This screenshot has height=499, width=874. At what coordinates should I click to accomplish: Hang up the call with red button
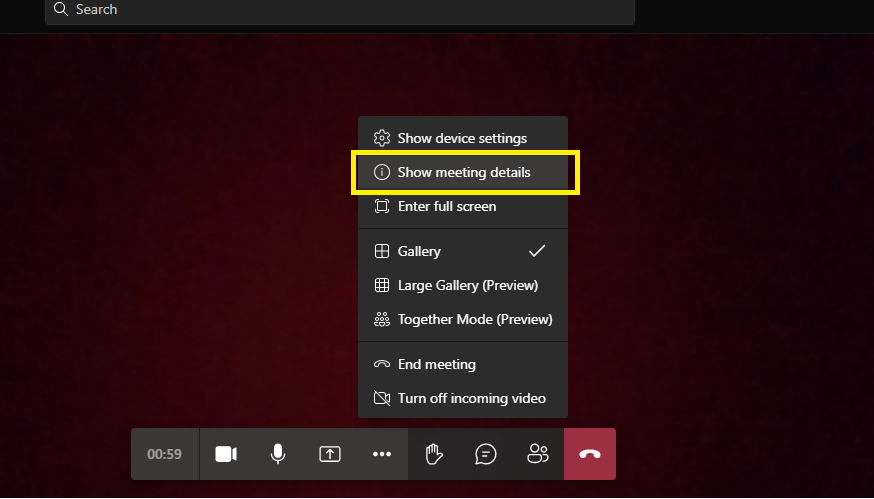[x=590, y=454]
